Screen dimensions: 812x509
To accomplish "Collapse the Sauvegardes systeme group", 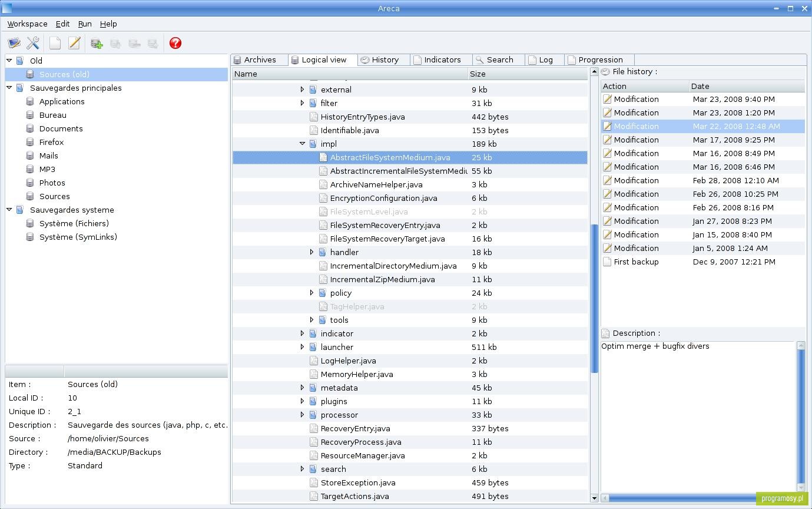I will click(9, 209).
